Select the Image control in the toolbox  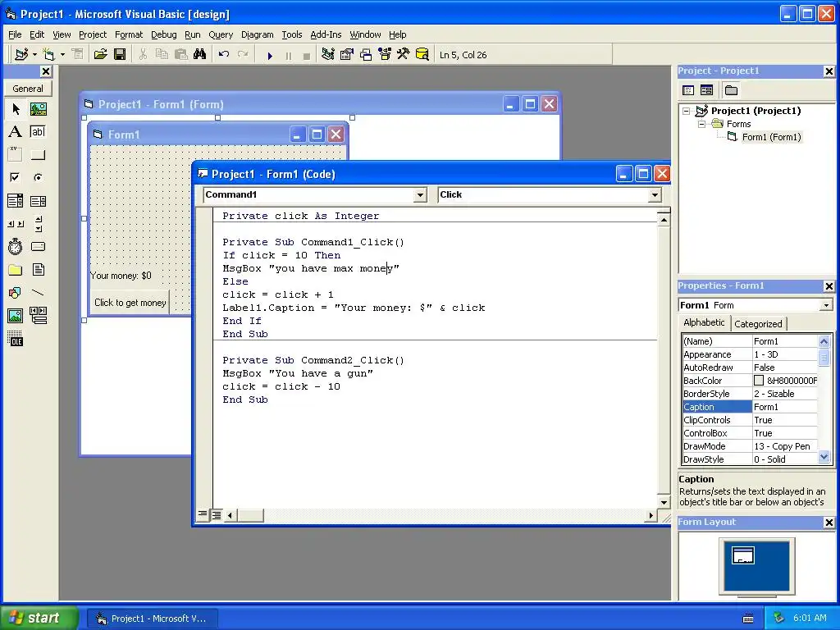pyautogui.click(x=16, y=316)
